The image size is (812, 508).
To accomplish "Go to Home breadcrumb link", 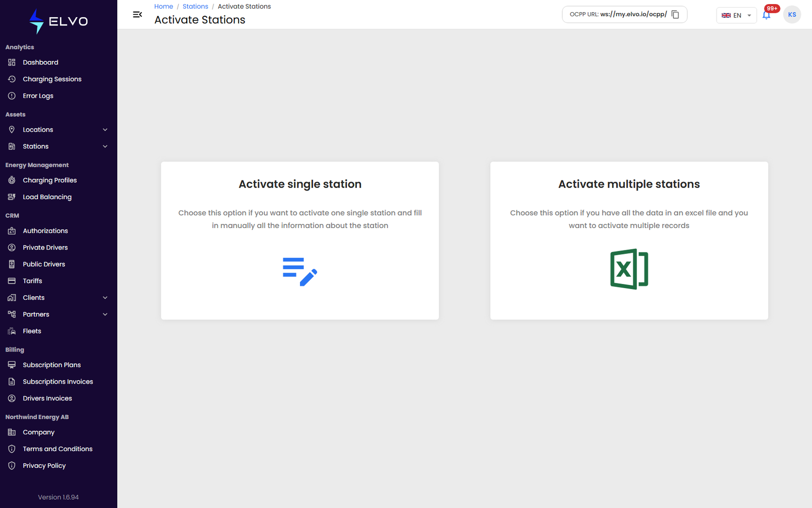I will pyautogui.click(x=163, y=7).
